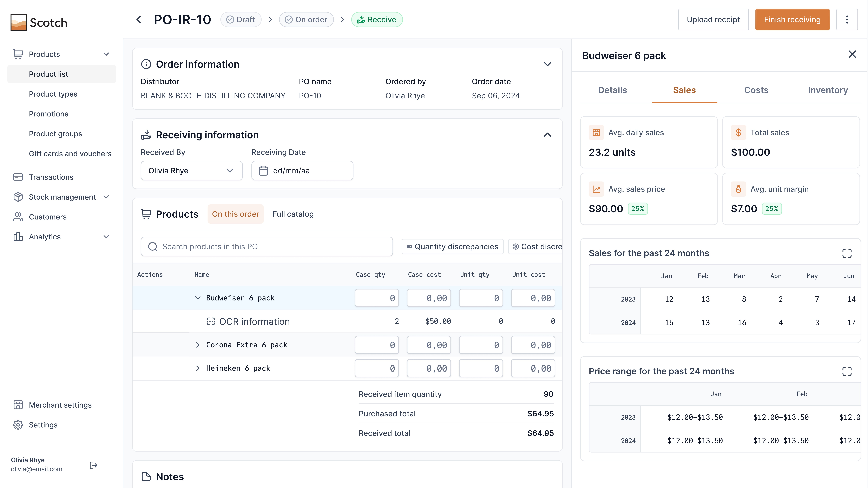Open the Received By dropdown
Viewport: 868px width, 488px height.
[191, 171]
